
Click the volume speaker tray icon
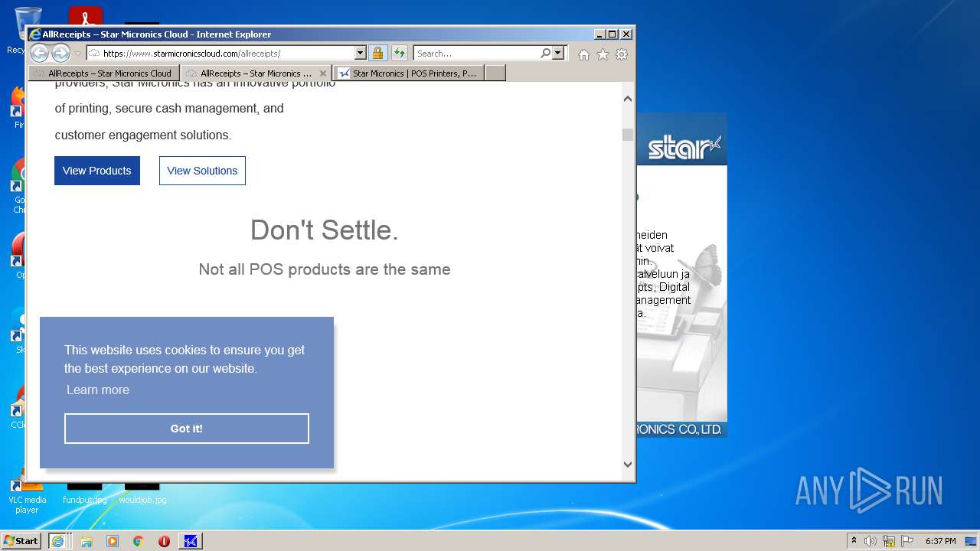(x=871, y=541)
